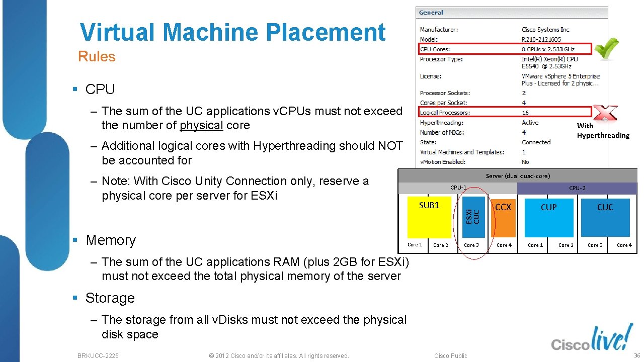The height and width of the screenshot is (362, 644).
Task: Click the green checkmark beside CPU Cores
Action: tap(606, 48)
